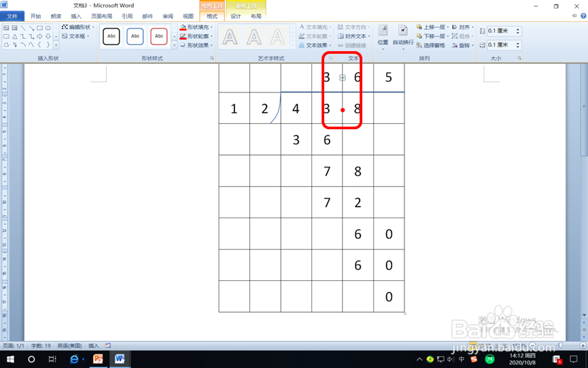Apply the second WordArt A style

[x=254, y=37]
